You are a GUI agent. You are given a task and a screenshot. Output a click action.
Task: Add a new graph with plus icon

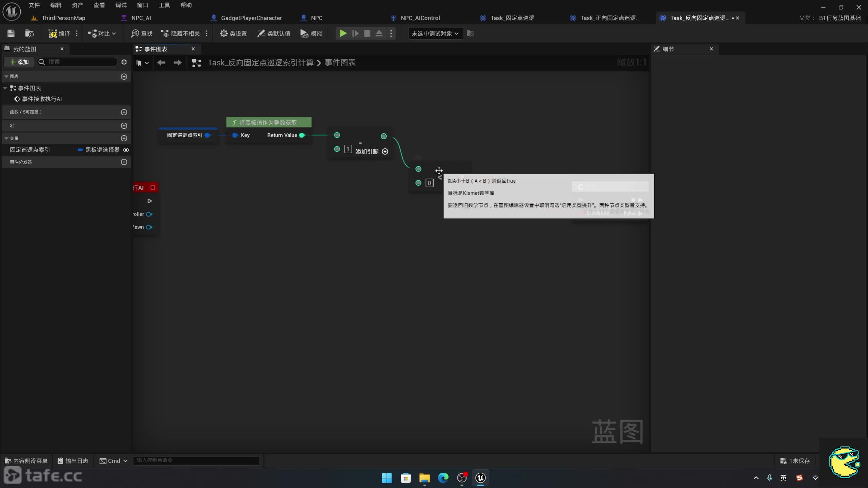[x=124, y=77]
